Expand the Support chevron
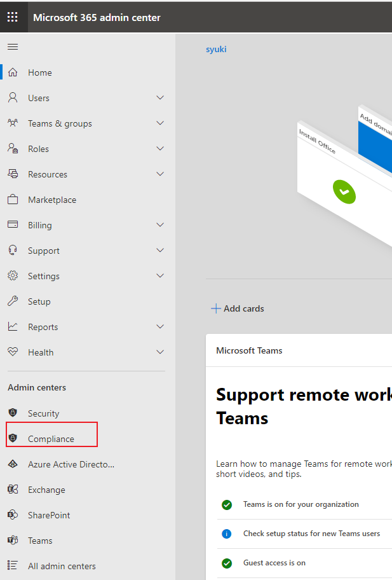Viewport: 392px width, 580px height. pyautogui.click(x=160, y=251)
